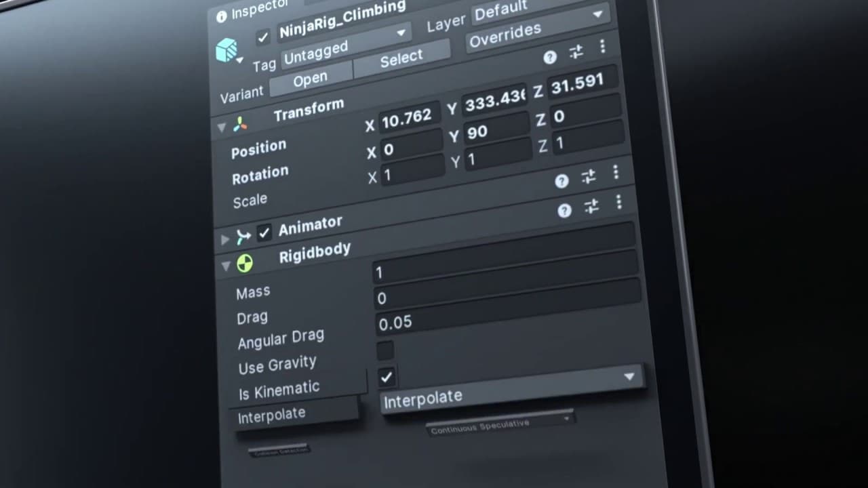Collapse the Transform component foldout
Image resolution: width=868 pixels, height=488 pixels.
pos(221,128)
